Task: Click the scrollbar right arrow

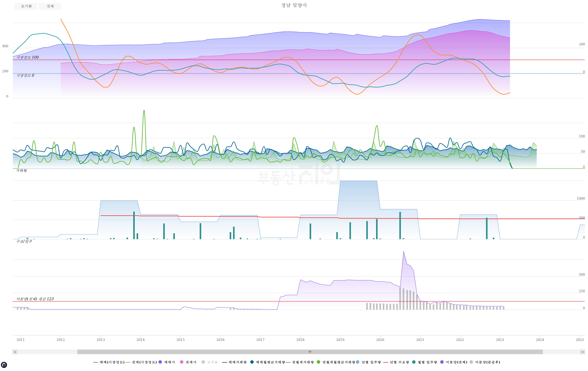Action: (x=583, y=352)
